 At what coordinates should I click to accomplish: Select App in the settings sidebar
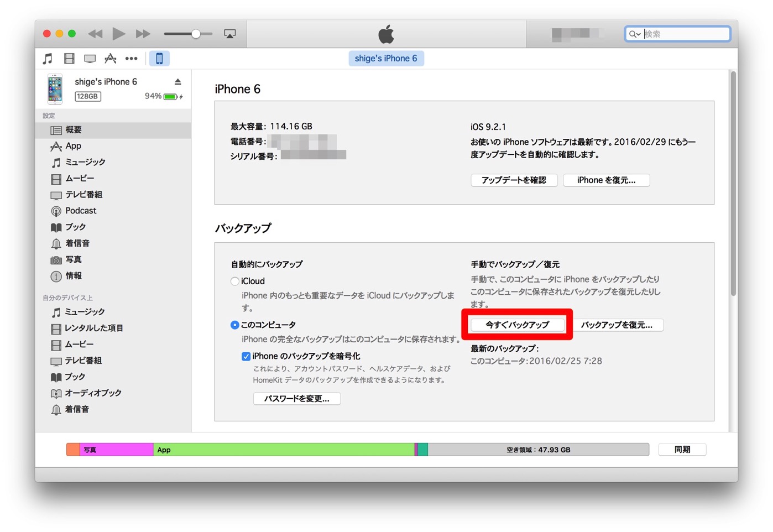click(113, 146)
